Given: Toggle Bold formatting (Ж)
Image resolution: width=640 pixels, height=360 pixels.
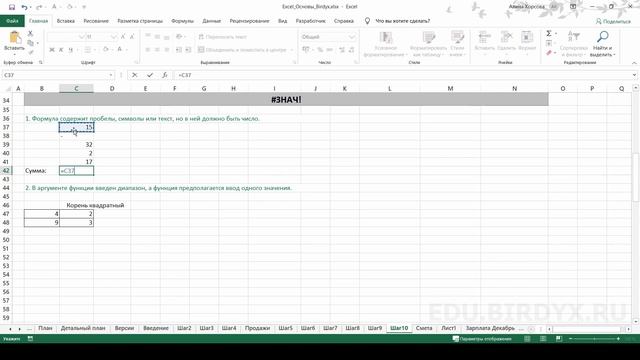Looking at the screenshot, I should tap(52, 50).
